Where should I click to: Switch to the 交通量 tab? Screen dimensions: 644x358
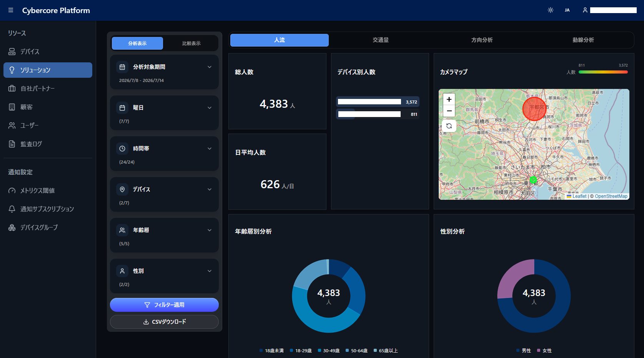tap(381, 40)
